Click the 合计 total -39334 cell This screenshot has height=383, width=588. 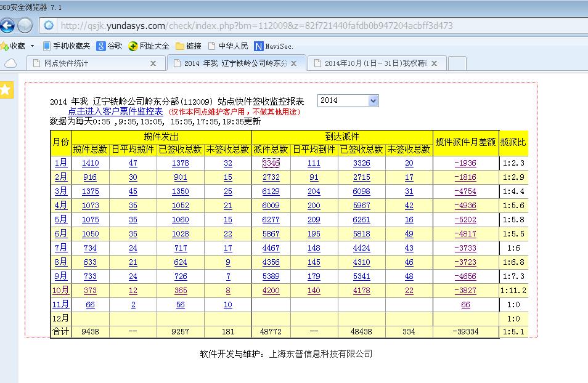[x=466, y=332]
